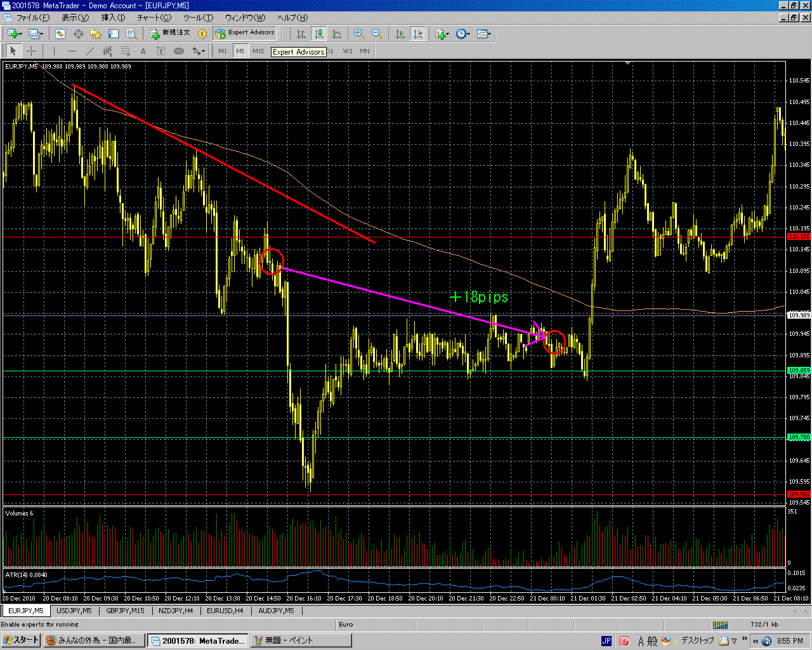Toggle the Chart Shift button
The height and width of the screenshot is (650, 812).
(418, 34)
